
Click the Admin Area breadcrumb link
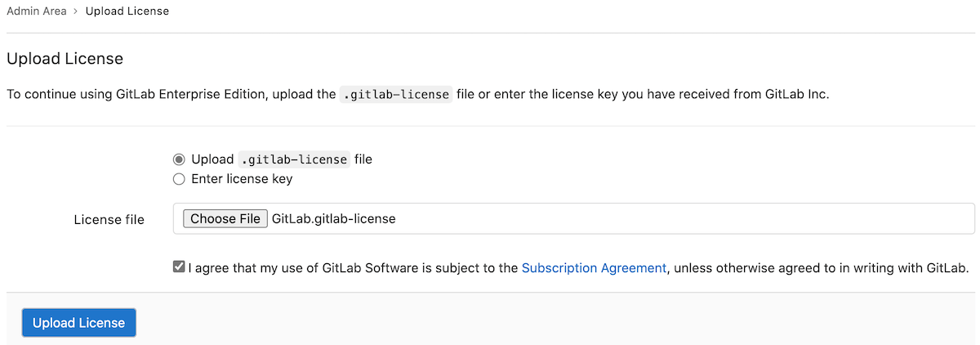pos(38,11)
